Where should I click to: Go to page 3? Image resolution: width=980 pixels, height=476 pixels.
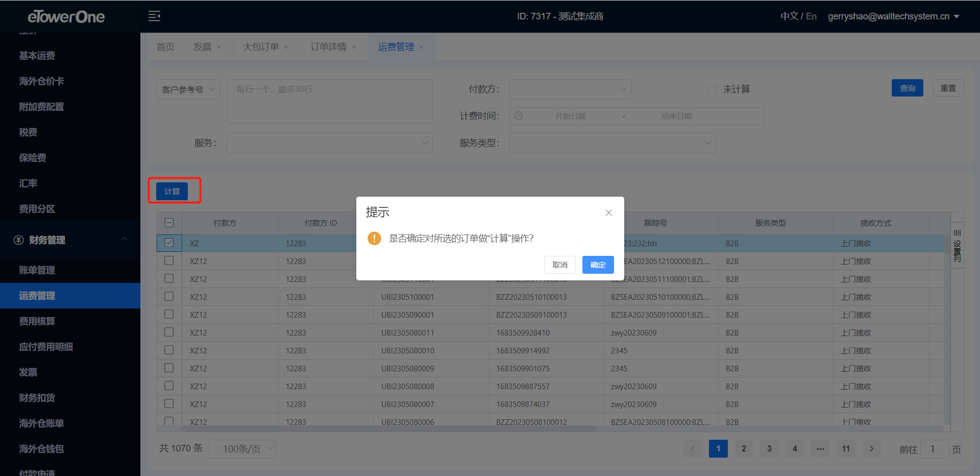pos(769,449)
